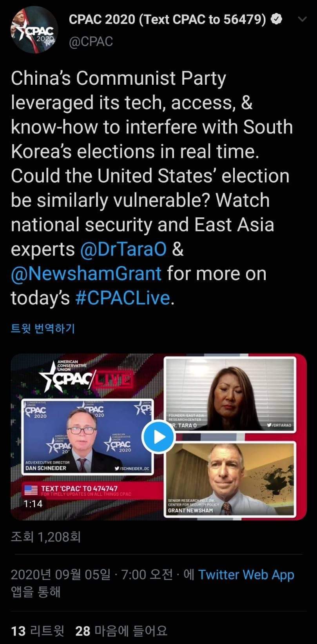Click the tweet timestamp 2020년 09월 05일
Screen dimensions: 317x644
61,575
